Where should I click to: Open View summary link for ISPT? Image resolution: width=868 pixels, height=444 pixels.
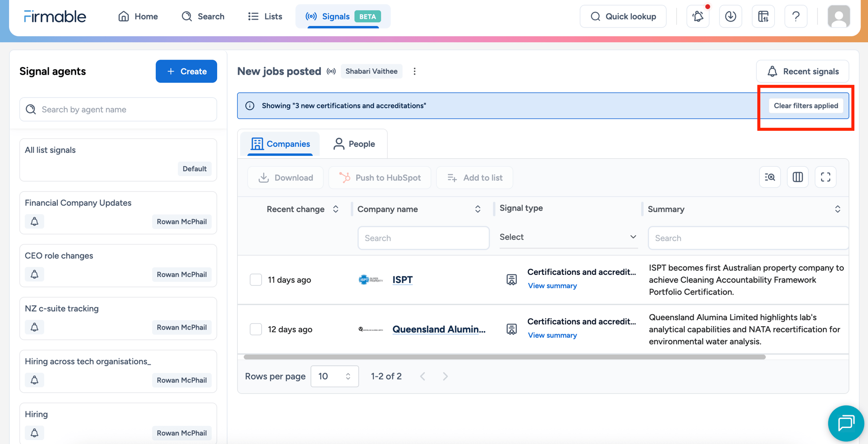point(552,286)
